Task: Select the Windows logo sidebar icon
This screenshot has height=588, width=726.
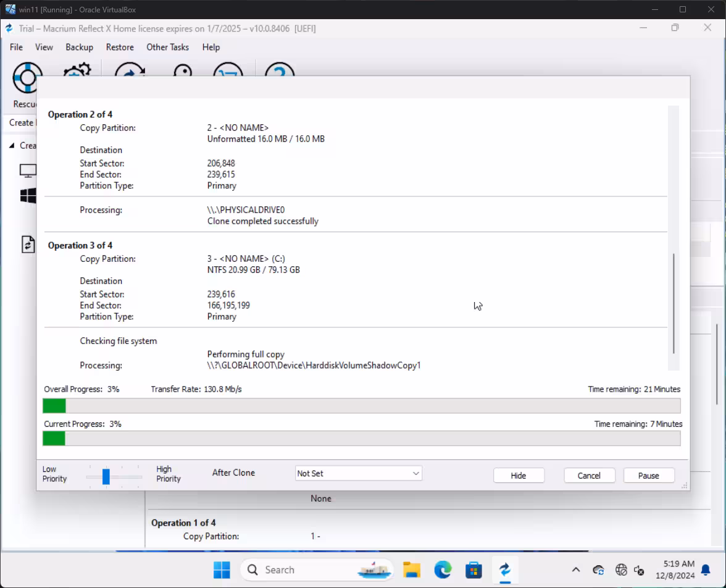Action: pyautogui.click(x=28, y=196)
